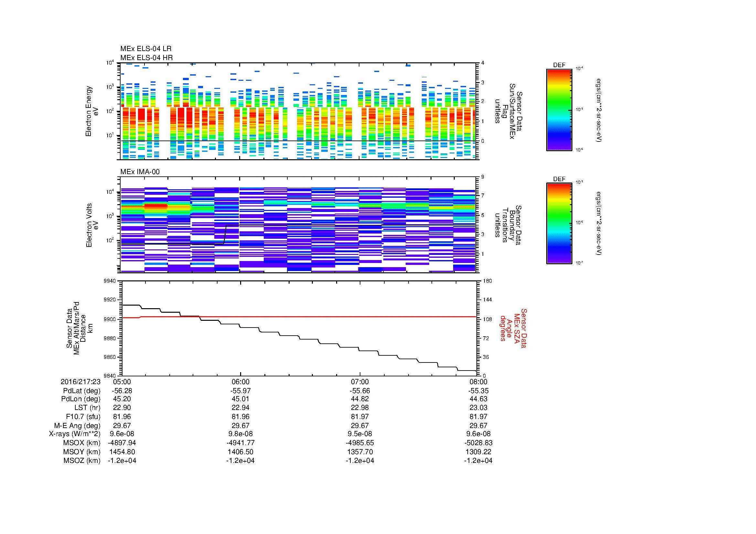Click the MEx ELS-04 HR label
This screenshot has width=756, height=534.
pyautogui.click(x=146, y=58)
